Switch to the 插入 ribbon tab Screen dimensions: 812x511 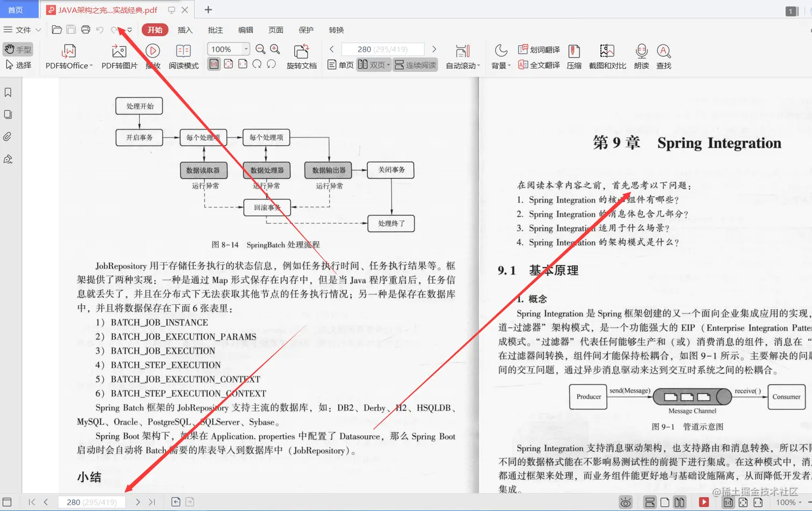[x=185, y=30]
